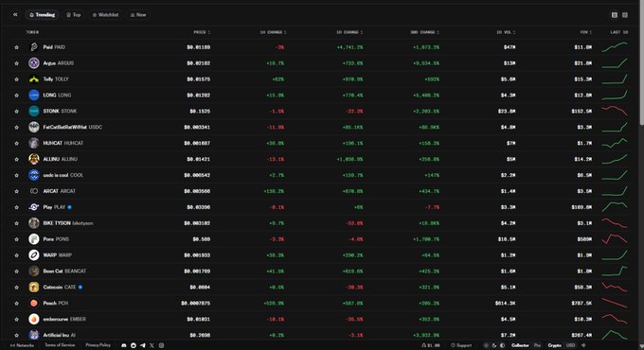
Task: Star the STONK token
Action: point(16,112)
